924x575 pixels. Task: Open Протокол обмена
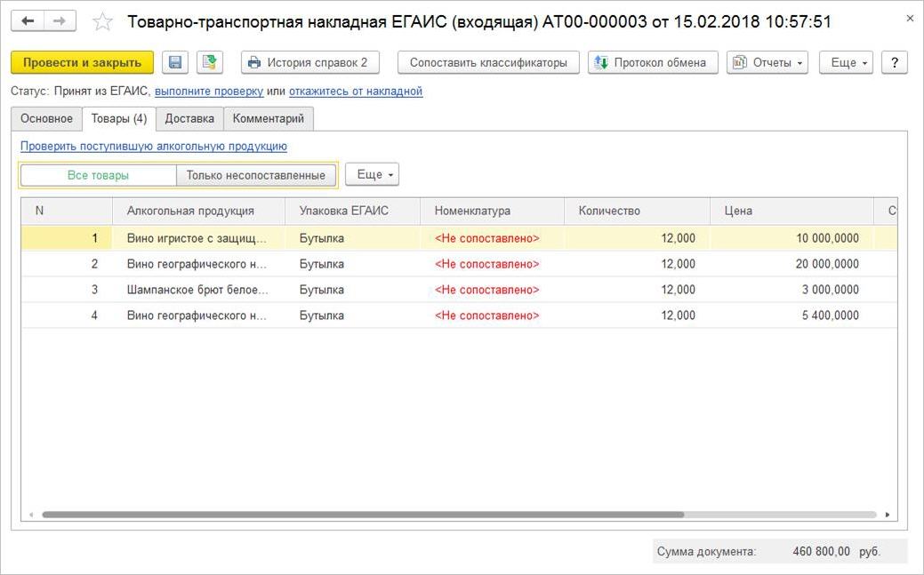653,62
